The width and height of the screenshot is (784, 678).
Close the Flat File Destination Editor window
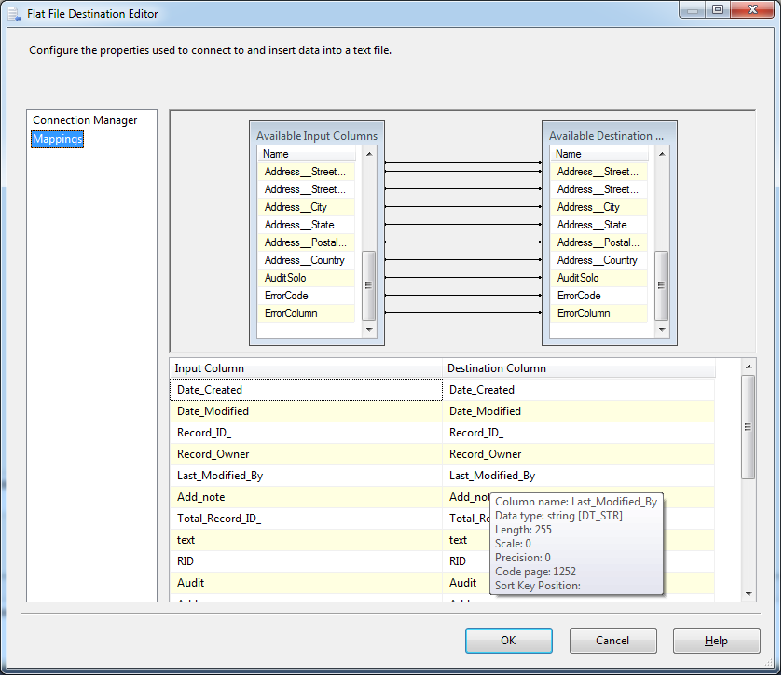coord(753,9)
